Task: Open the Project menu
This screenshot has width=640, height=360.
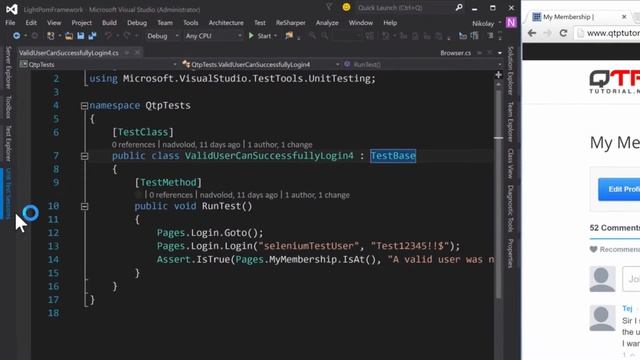Action: (x=82, y=23)
